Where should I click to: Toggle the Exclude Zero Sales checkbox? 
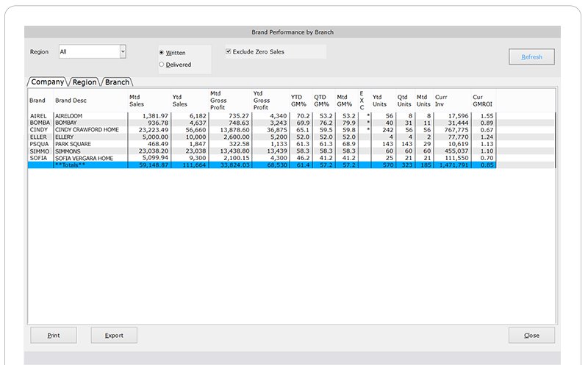tap(228, 51)
